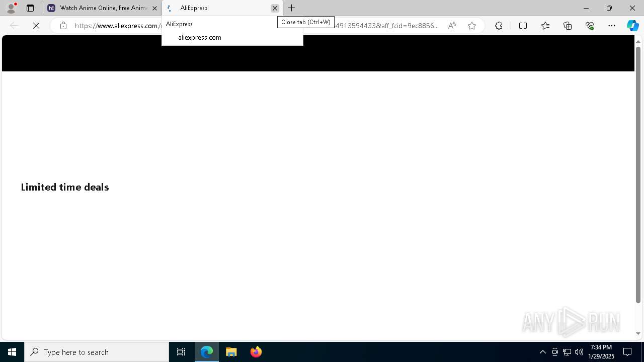Open the notification center
Image resolution: width=644 pixels, height=362 pixels.
tap(628, 352)
